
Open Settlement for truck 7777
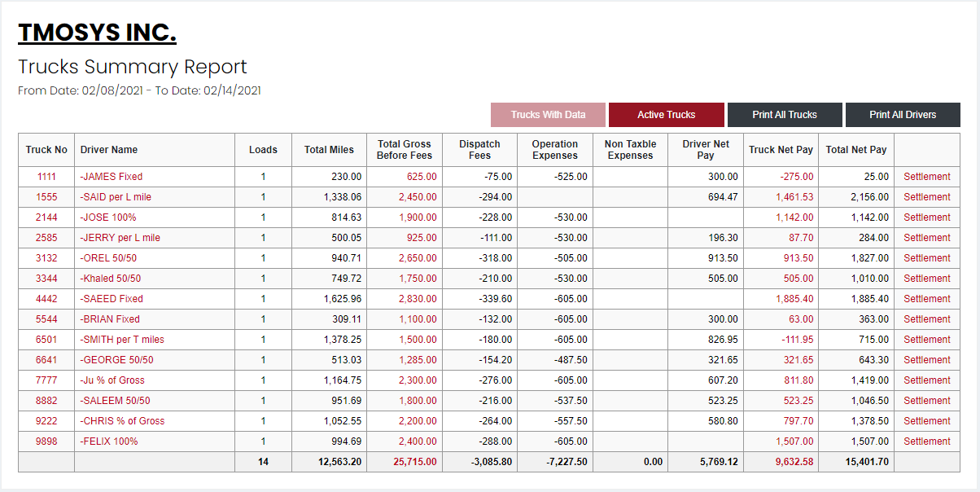(926, 380)
